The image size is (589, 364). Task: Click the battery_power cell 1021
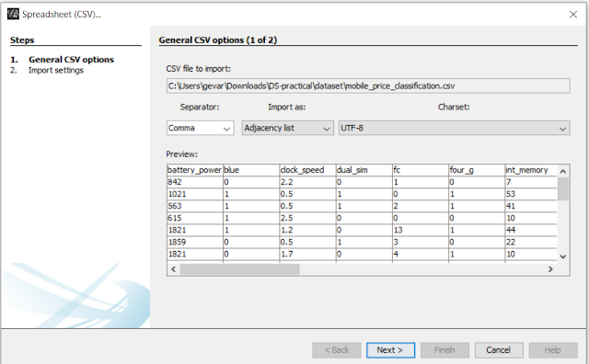[194, 194]
